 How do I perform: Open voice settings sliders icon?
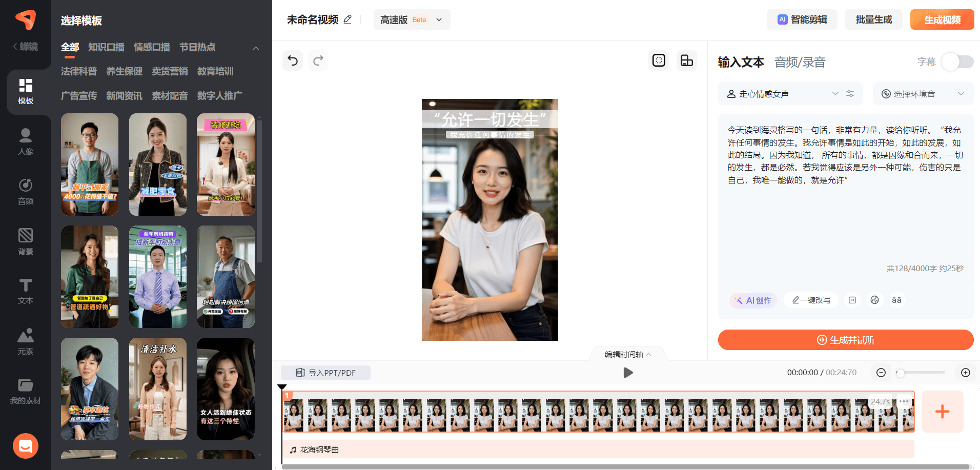pos(850,94)
